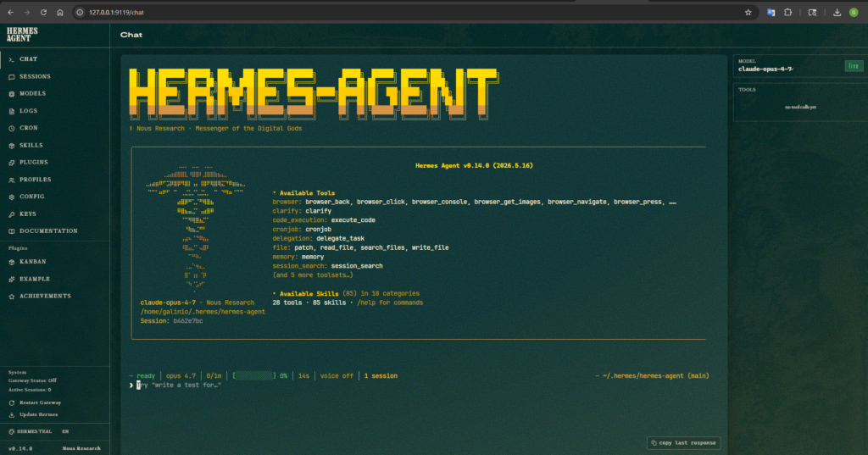Click session_search in the tools list
Image resolution: width=868 pixels, height=455 pixels.
(x=357, y=266)
